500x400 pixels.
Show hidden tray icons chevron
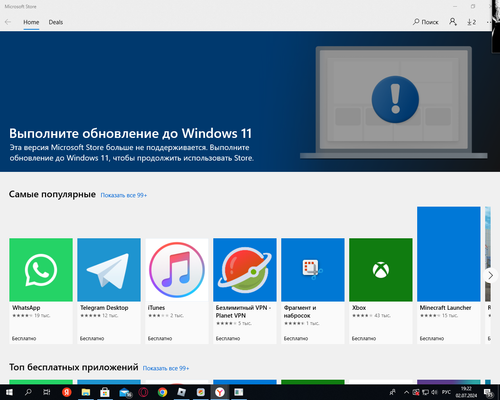(x=406, y=392)
